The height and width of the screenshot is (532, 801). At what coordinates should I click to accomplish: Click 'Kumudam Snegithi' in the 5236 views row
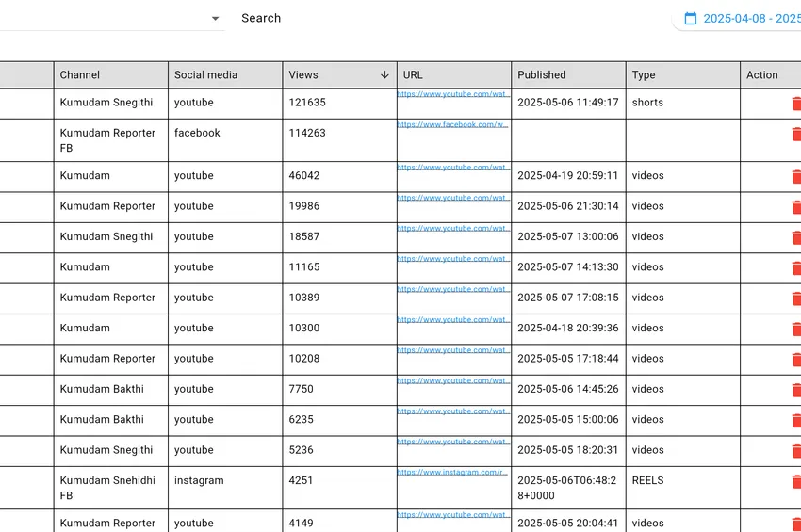[106, 450]
